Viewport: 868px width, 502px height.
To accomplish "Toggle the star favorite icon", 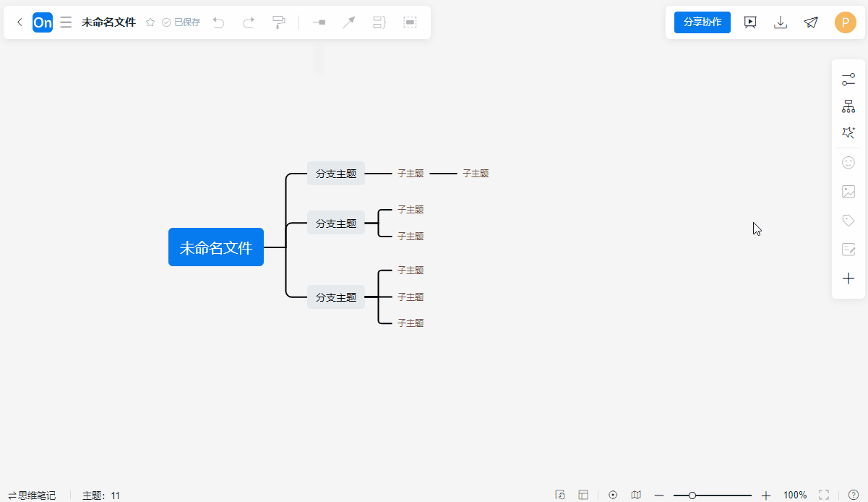I will tap(150, 22).
